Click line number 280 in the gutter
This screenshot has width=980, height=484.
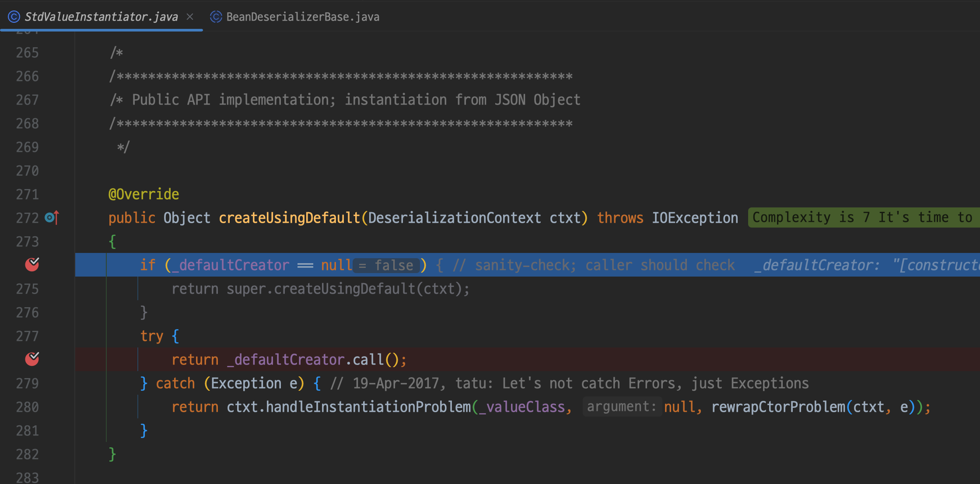click(27, 407)
